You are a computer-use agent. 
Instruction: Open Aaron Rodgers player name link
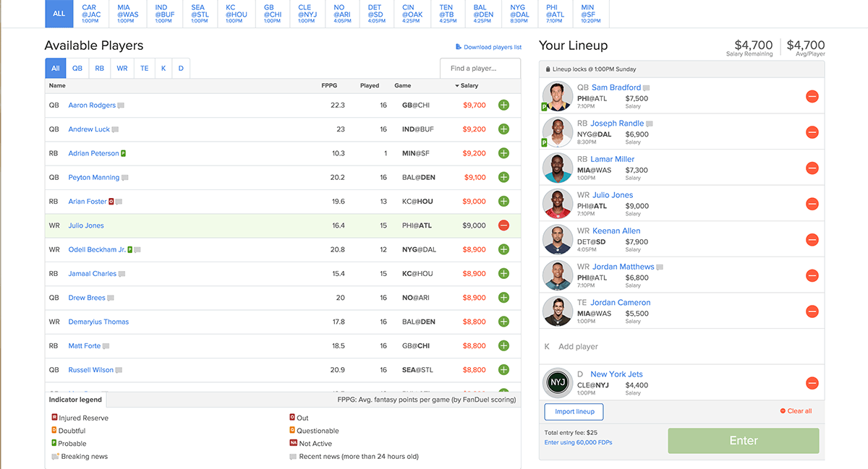pos(92,106)
